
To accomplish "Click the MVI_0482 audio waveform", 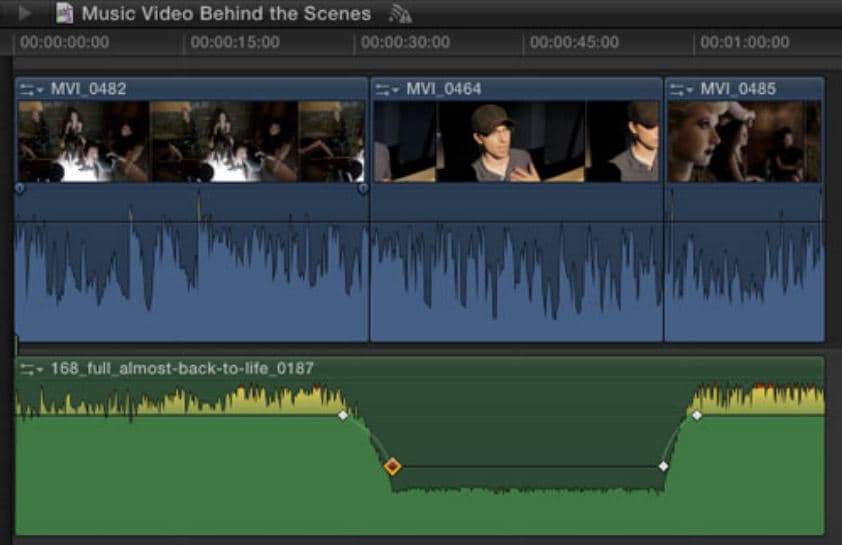I will coord(192,266).
